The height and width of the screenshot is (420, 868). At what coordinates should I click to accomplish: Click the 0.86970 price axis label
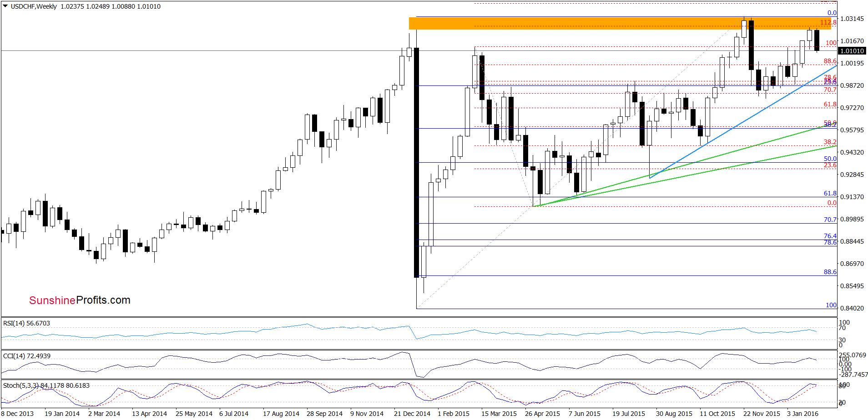point(852,264)
